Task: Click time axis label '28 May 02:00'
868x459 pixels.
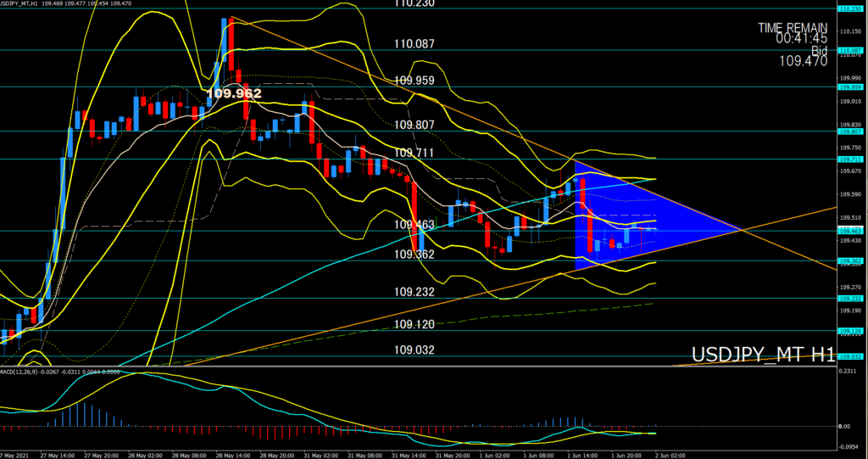Action: click(x=143, y=455)
